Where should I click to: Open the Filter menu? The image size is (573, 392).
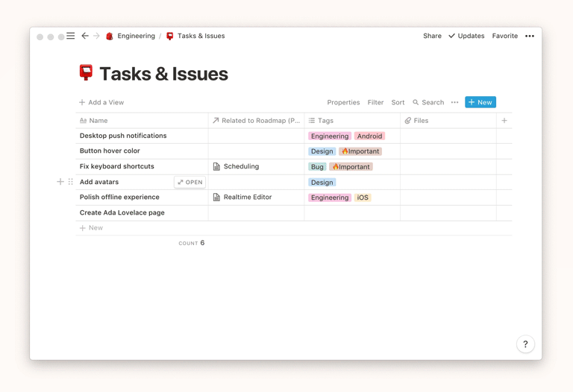pos(375,102)
